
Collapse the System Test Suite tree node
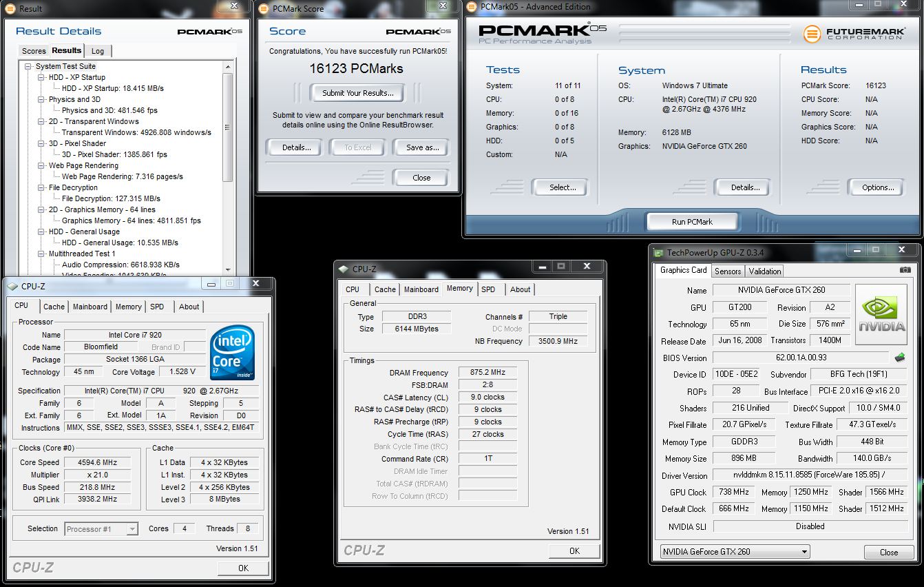[x=28, y=66]
